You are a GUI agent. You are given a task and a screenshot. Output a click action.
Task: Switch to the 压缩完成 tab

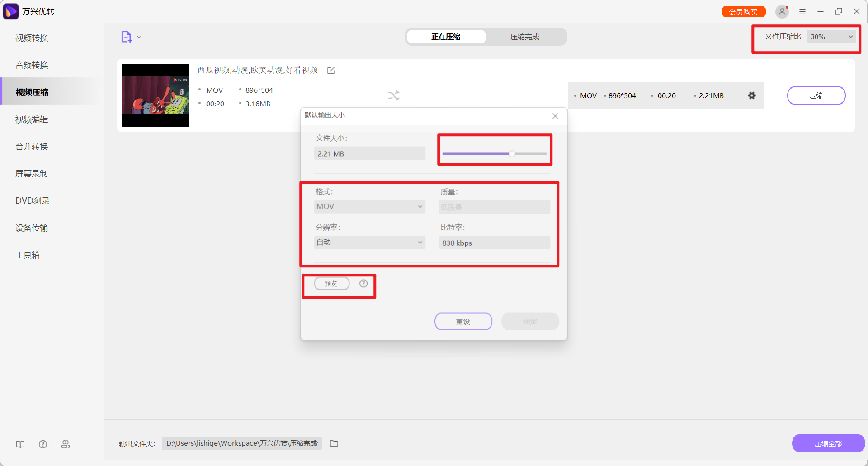pyautogui.click(x=524, y=37)
